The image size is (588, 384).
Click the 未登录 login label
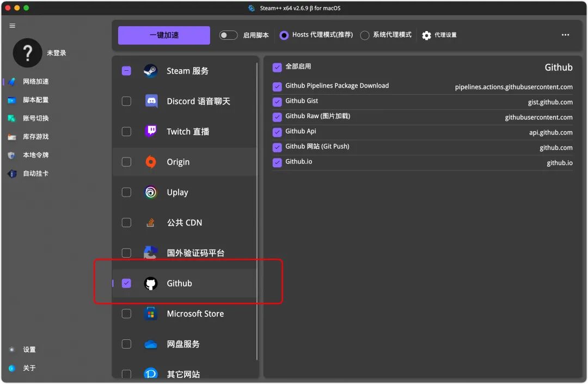click(56, 53)
